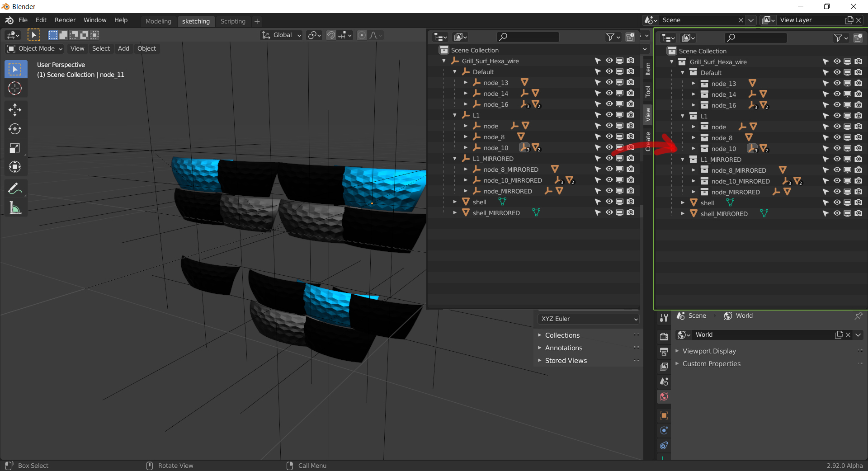868x471 pixels.
Task: Open Object Mode dropdown
Action: [35, 48]
